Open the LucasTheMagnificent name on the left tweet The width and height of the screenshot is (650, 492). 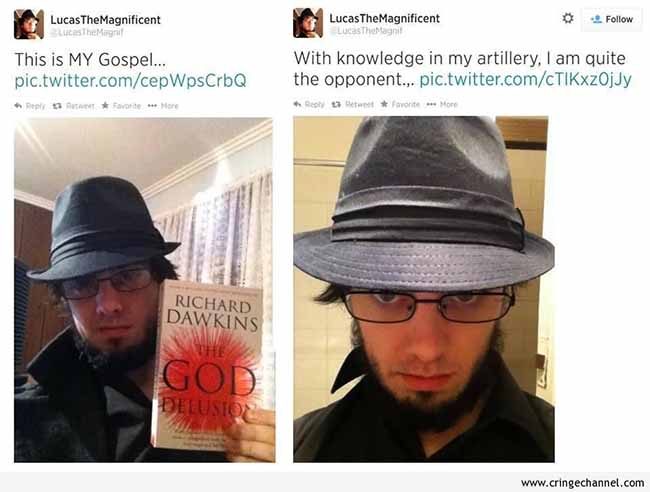[x=105, y=20]
